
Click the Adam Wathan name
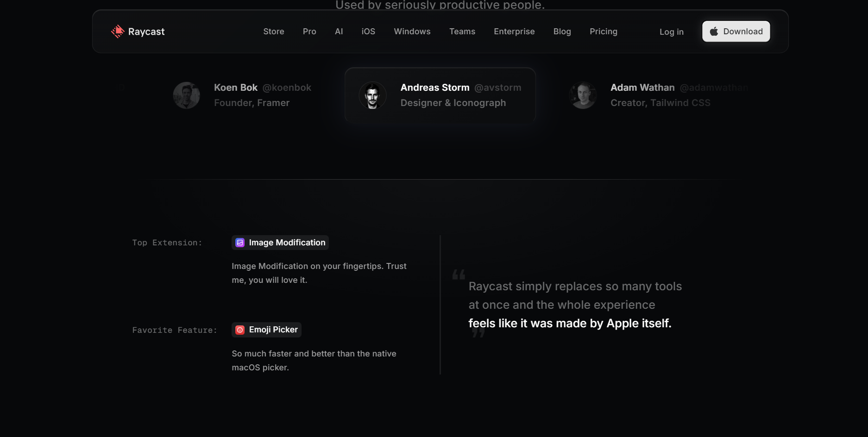pos(642,87)
